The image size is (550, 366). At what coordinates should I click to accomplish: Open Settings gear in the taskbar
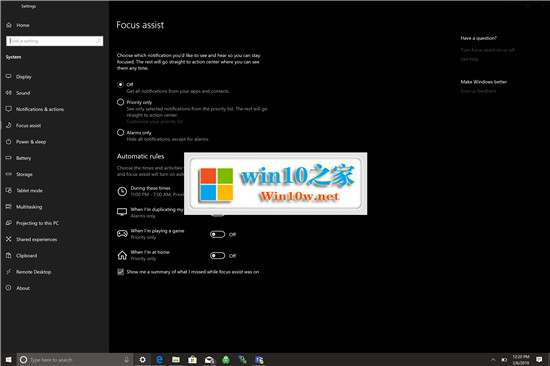click(x=142, y=359)
